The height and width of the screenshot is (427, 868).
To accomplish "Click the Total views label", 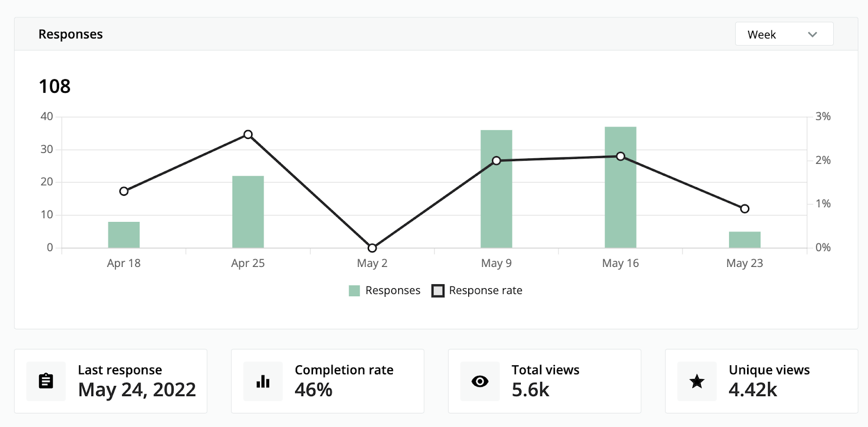I will (x=545, y=370).
